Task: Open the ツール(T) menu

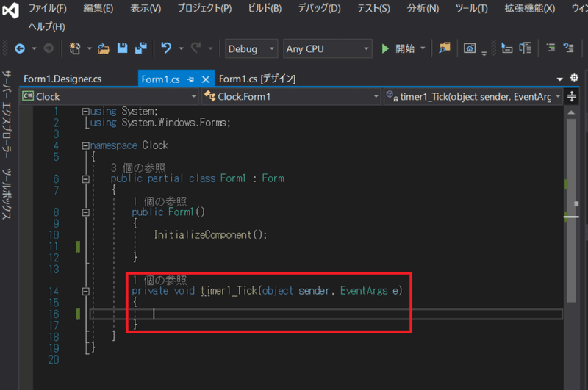Action: coord(471,8)
